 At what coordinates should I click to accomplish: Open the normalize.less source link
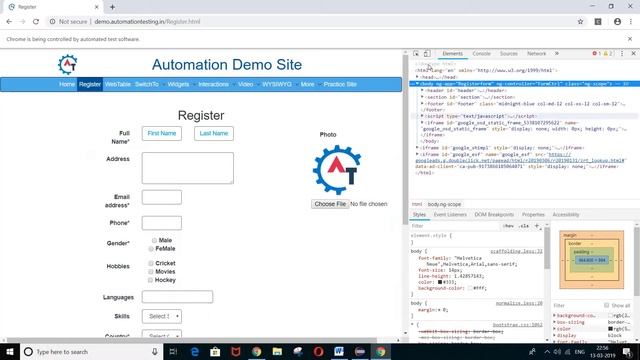click(x=519, y=303)
